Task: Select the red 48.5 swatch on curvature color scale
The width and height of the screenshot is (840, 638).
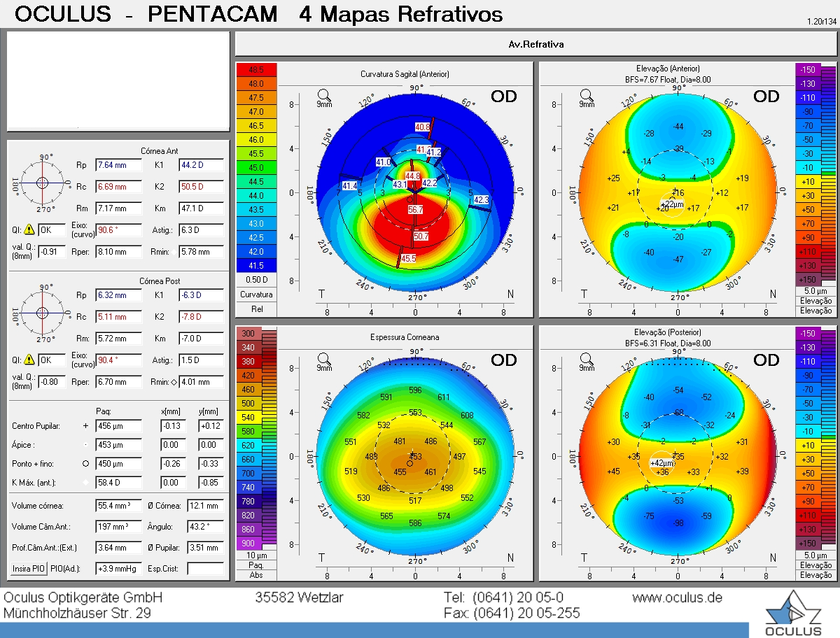Action: click(257, 70)
